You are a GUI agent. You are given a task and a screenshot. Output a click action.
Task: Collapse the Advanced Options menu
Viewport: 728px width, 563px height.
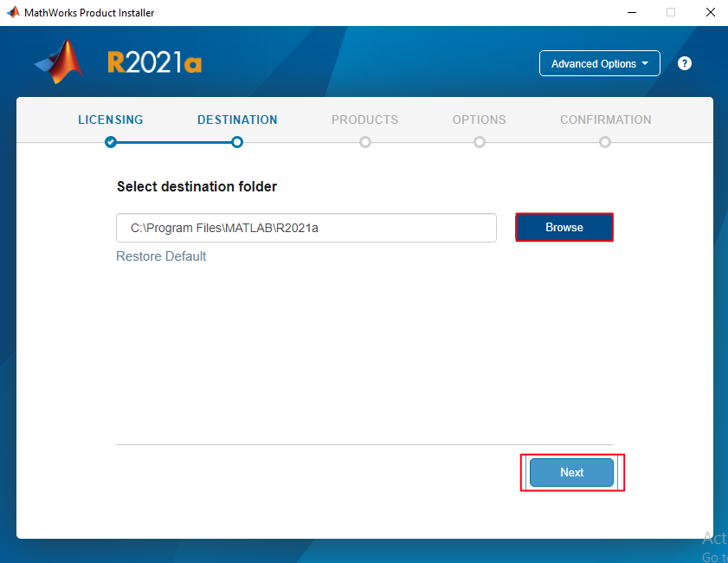(599, 62)
